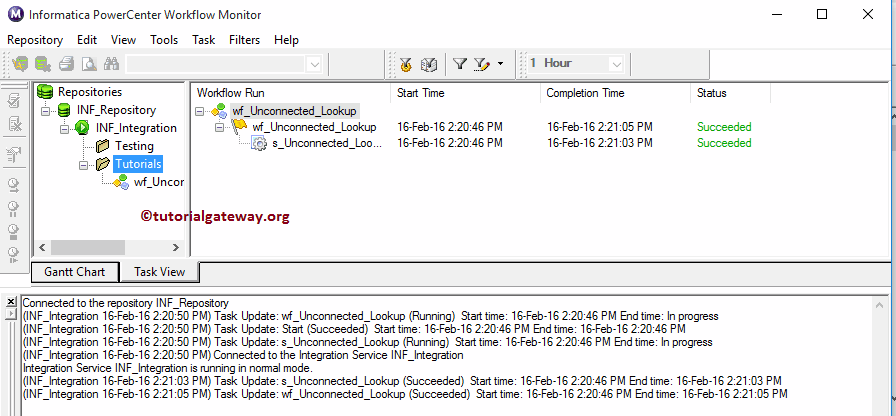Click the Print Preview toolbar icon
This screenshot has width=896, height=416.
tap(89, 64)
